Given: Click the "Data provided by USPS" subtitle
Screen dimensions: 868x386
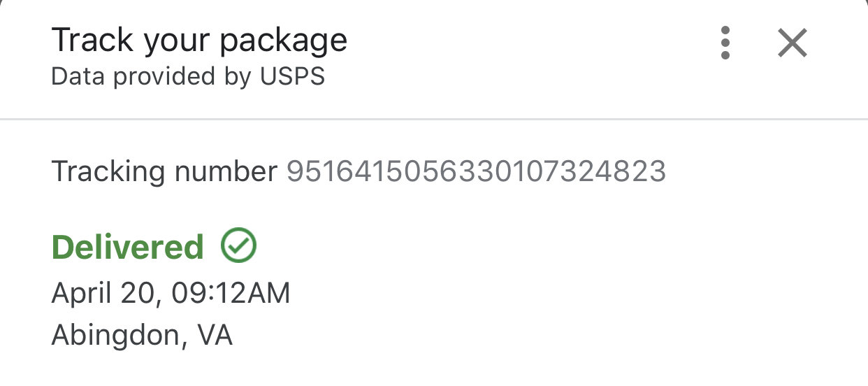Looking at the screenshot, I should pos(188,76).
